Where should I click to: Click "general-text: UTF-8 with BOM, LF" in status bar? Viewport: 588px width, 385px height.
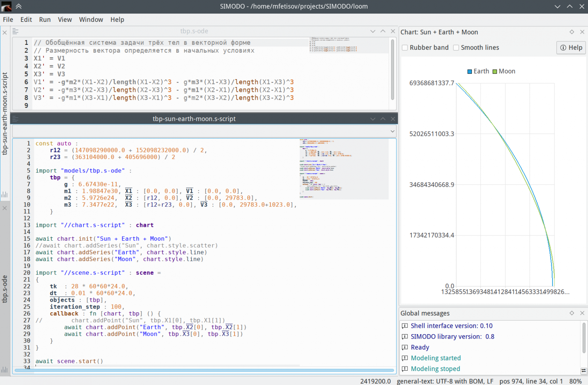(x=445, y=381)
